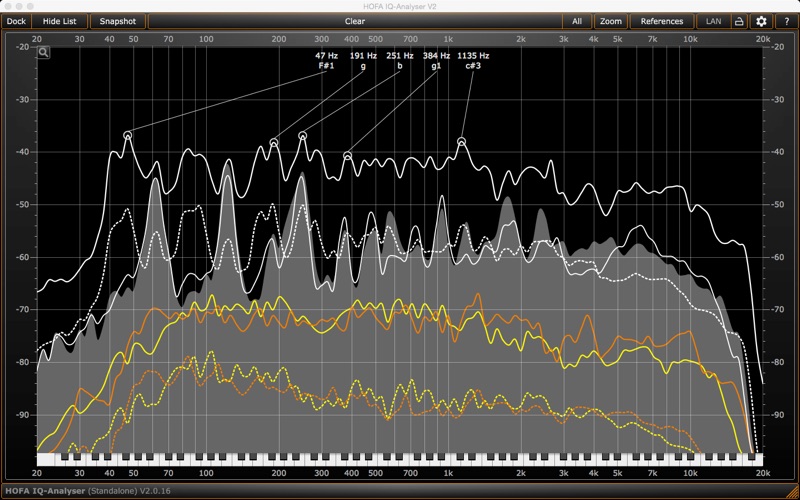Hide the curve list

point(60,21)
